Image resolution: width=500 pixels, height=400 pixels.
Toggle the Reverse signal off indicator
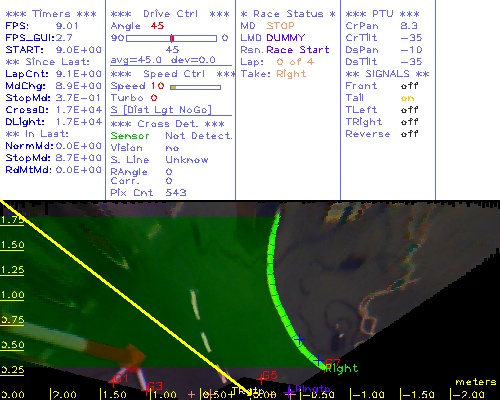pyautogui.click(x=409, y=134)
